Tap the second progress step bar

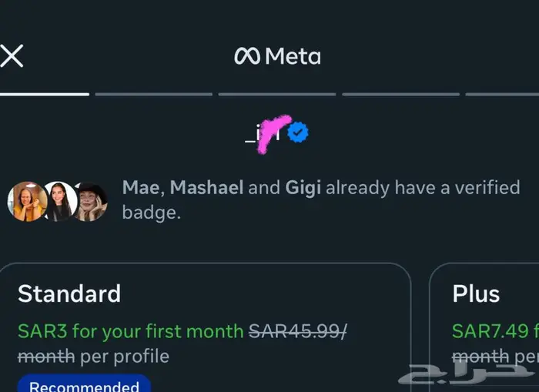pyautogui.click(x=153, y=94)
